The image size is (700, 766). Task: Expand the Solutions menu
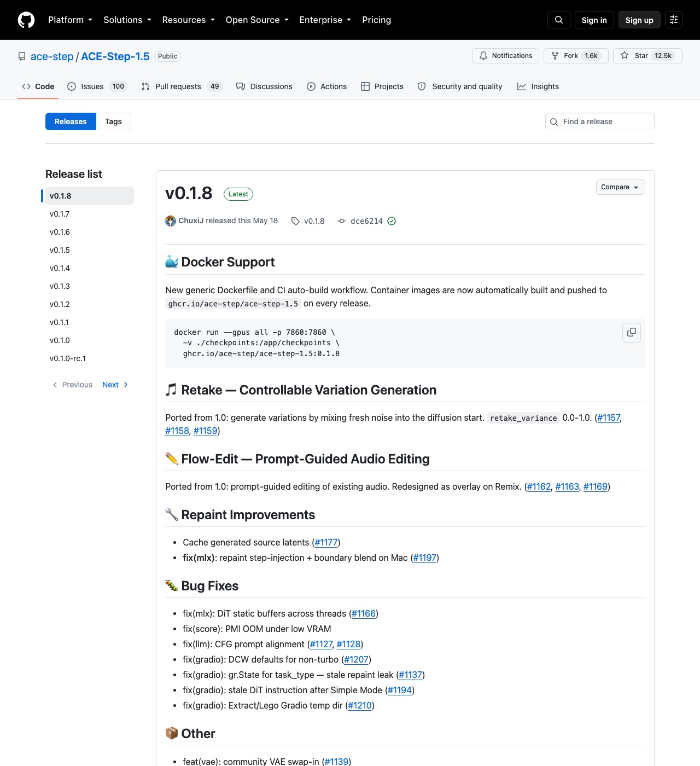(x=127, y=20)
